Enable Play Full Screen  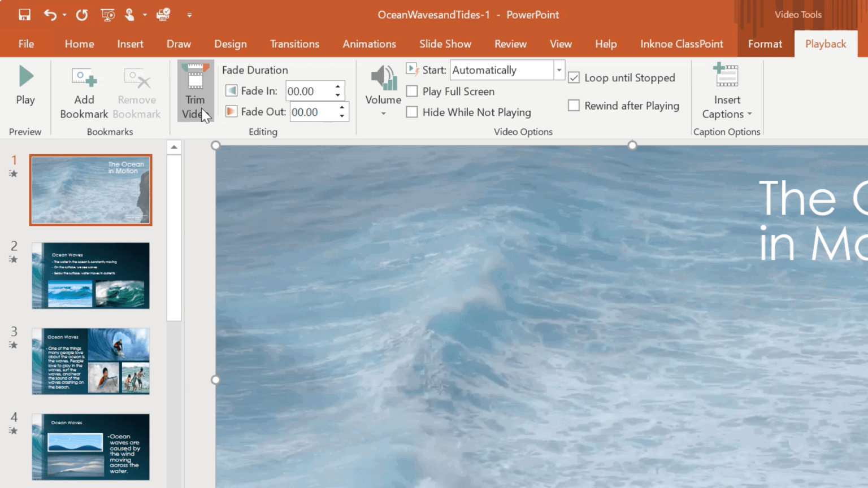[x=411, y=91]
